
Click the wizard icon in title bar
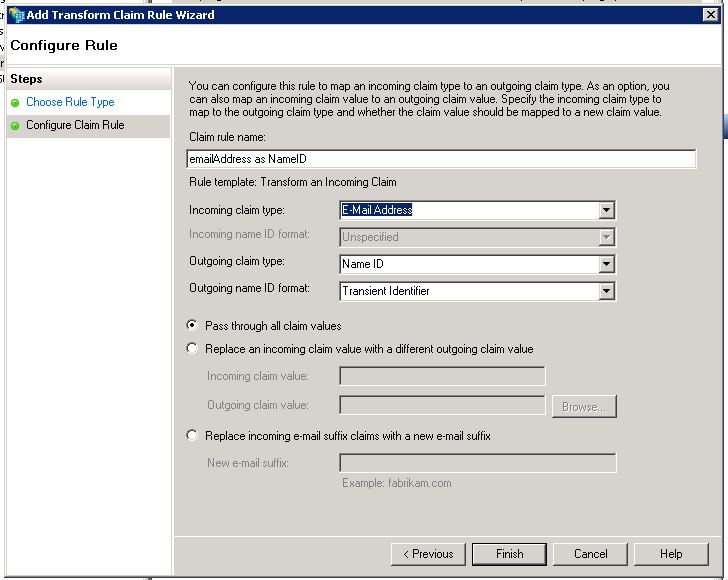[x=16, y=15]
